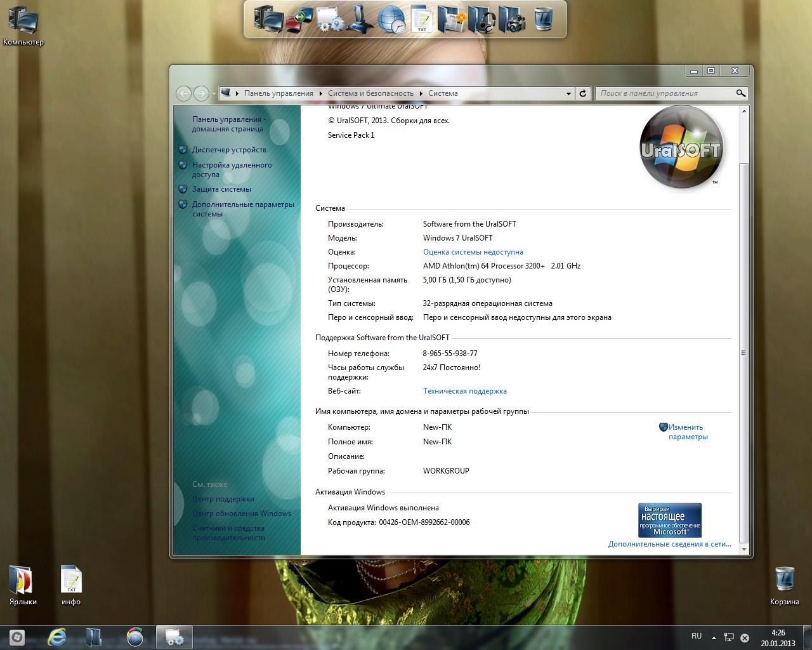Open the Техническая поддержка website link
This screenshot has height=650, width=812.
(464, 391)
